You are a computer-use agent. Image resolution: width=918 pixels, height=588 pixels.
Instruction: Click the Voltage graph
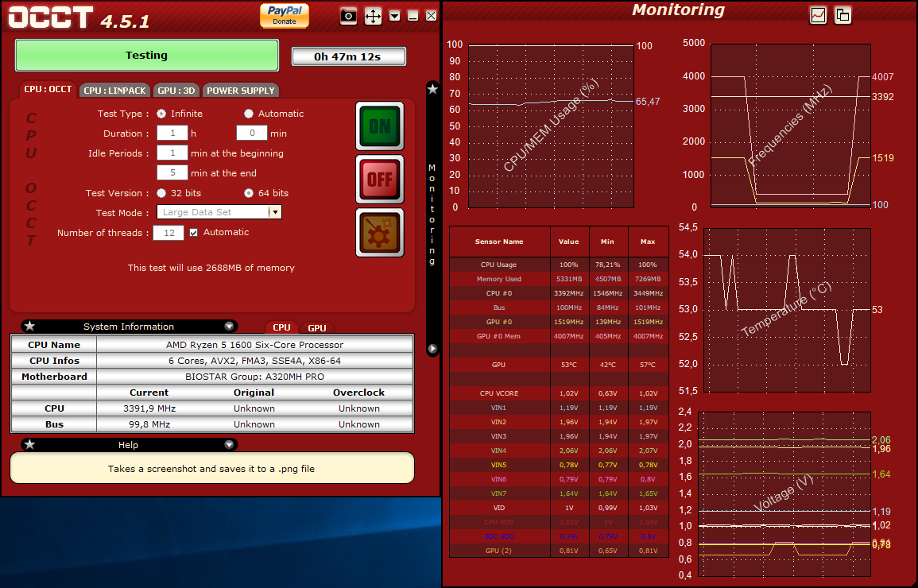784,493
